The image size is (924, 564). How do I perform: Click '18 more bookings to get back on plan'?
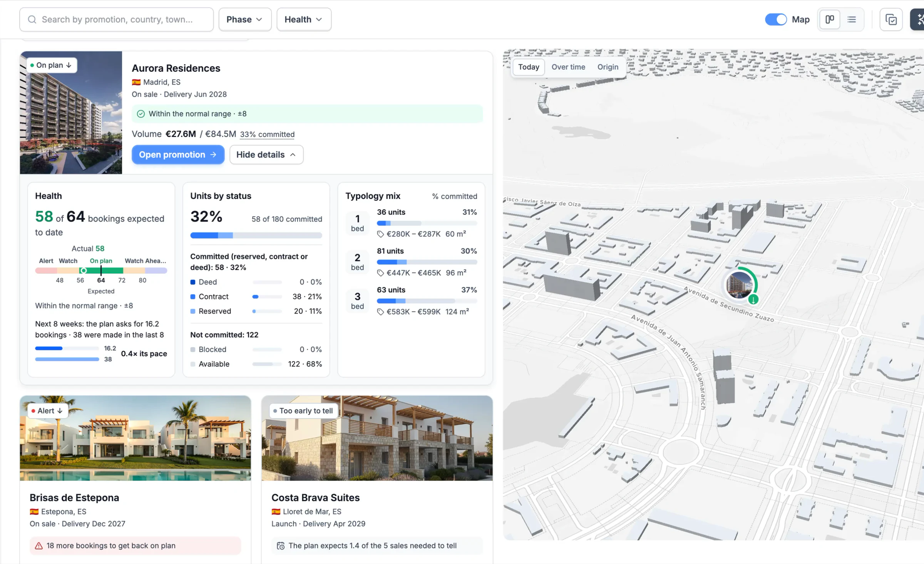(x=136, y=546)
